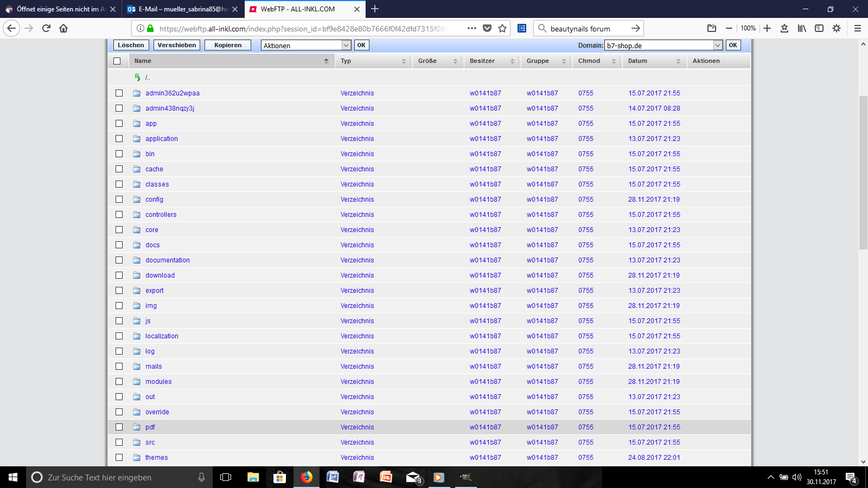Viewport: 868px width, 488px height.
Task: Check the box next to download
Action: click(x=119, y=275)
